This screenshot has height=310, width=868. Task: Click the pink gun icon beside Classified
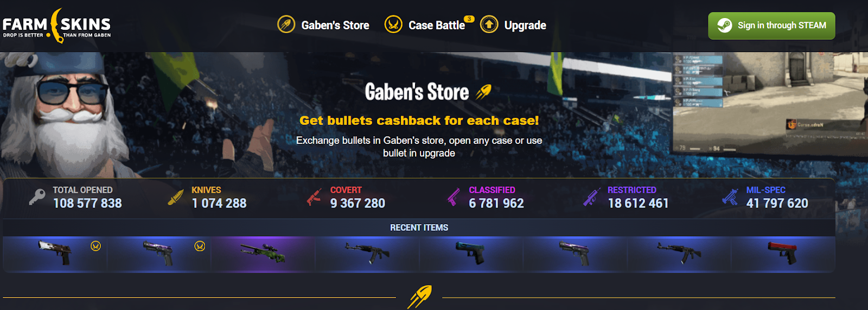click(x=453, y=197)
